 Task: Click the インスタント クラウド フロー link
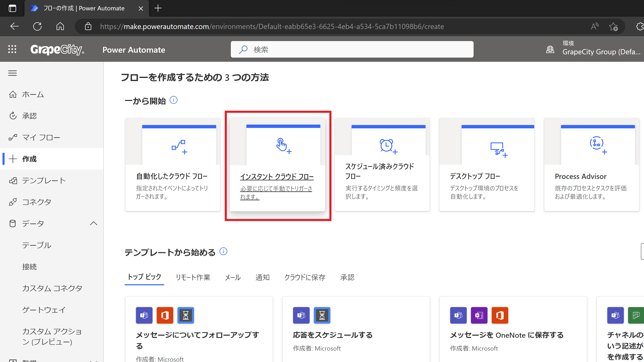pos(277,177)
